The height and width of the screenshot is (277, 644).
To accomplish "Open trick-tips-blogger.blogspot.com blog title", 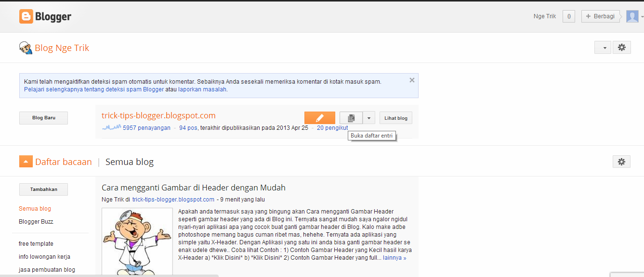I will pyautogui.click(x=158, y=115).
